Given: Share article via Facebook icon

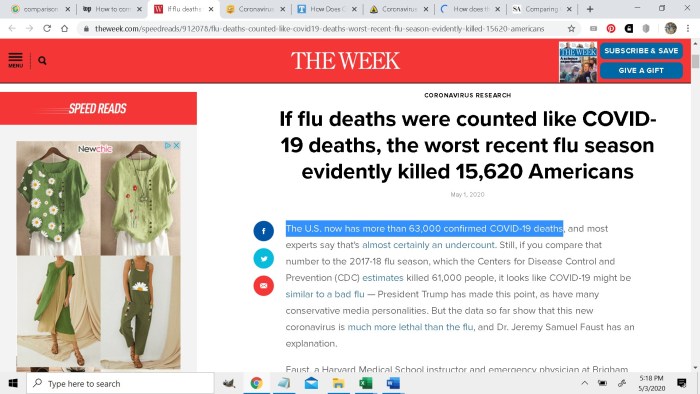Looking at the screenshot, I should [263, 231].
